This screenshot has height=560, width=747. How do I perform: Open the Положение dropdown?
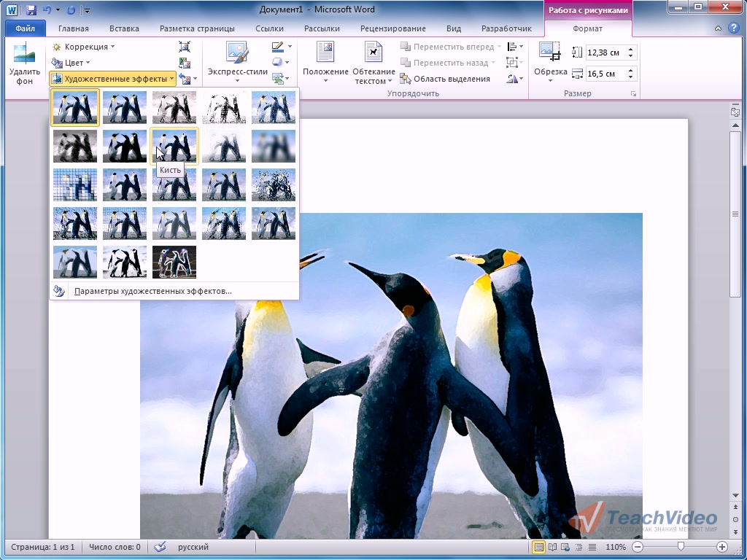(325, 62)
